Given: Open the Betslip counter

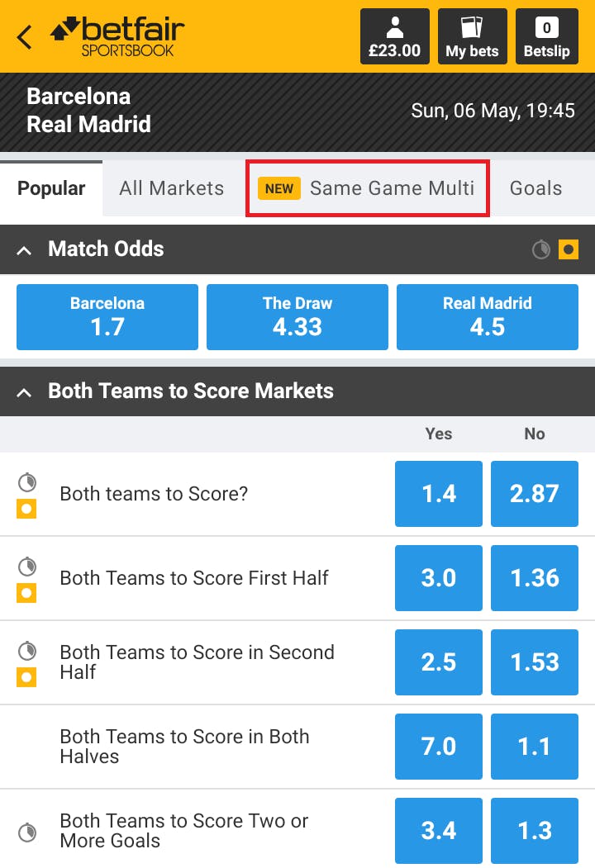Looking at the screenshot, I should [x=546, y=37].
